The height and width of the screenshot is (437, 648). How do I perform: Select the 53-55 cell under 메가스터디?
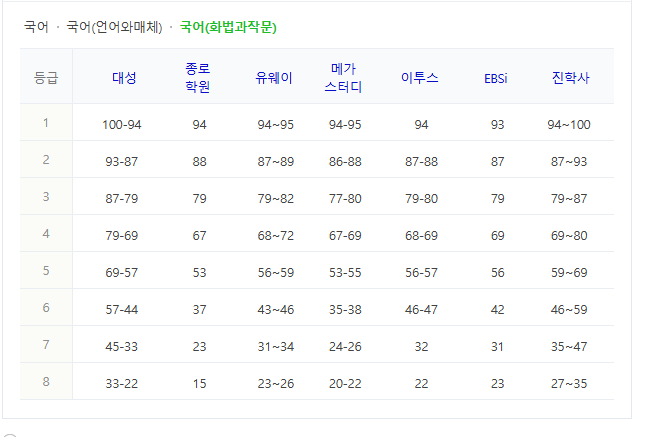tap(345, 272)
